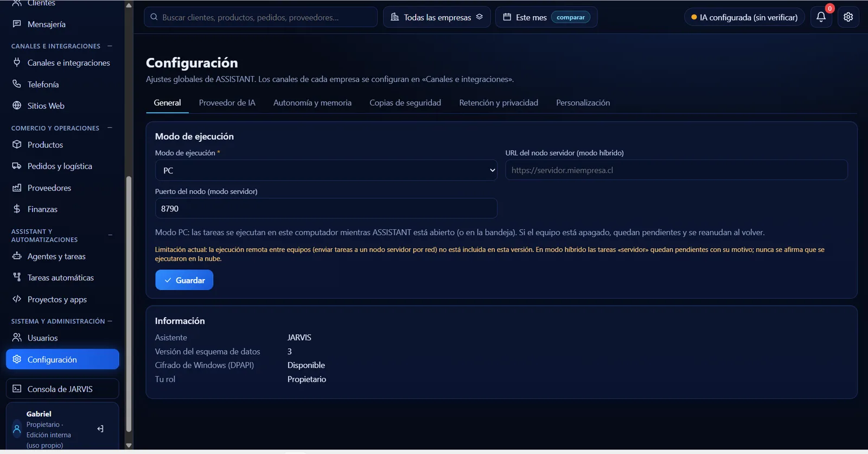The width and height of the screenshot is (868, 454).
Task: Click Puerto del nodo field with 8790
Action: coord(326,209)
